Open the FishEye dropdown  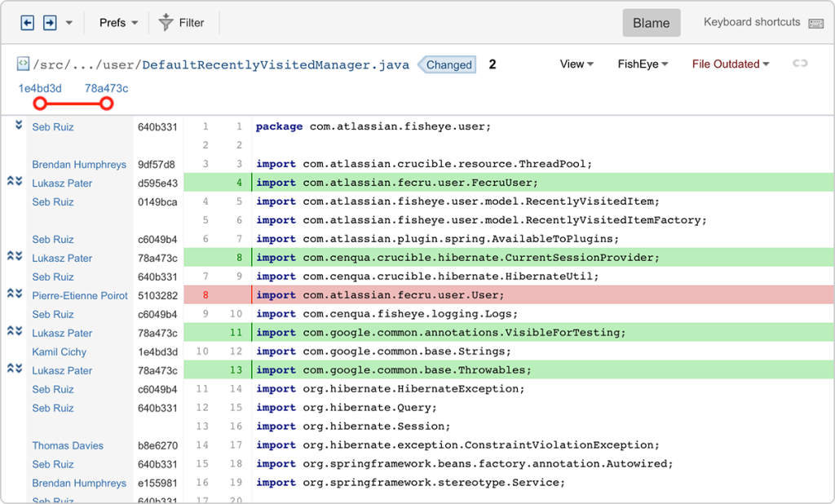643,64
